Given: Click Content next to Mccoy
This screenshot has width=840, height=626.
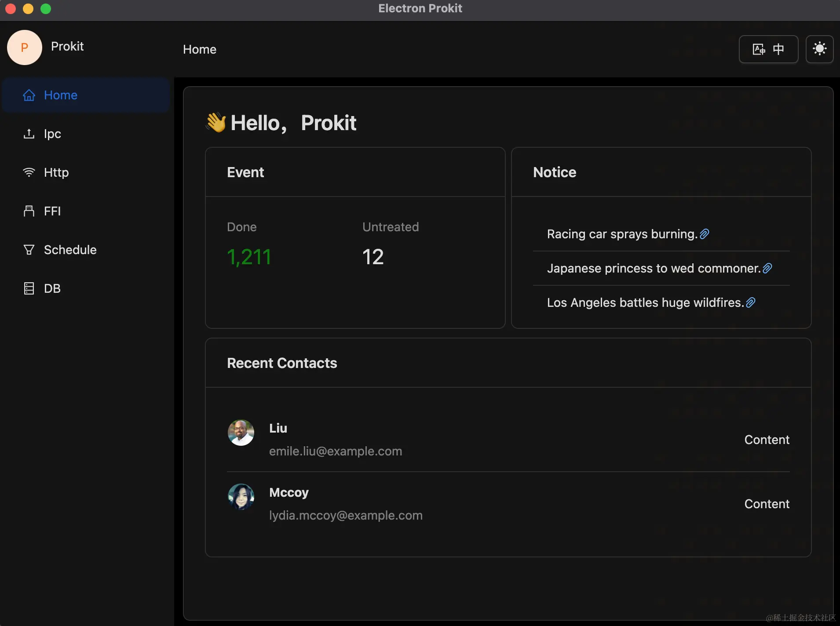Looking at the screenshot, I should tap(767, 504).
